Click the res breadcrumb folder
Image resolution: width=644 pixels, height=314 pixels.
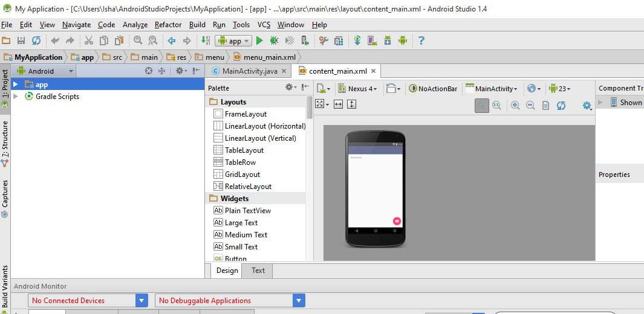coord(177,57)
